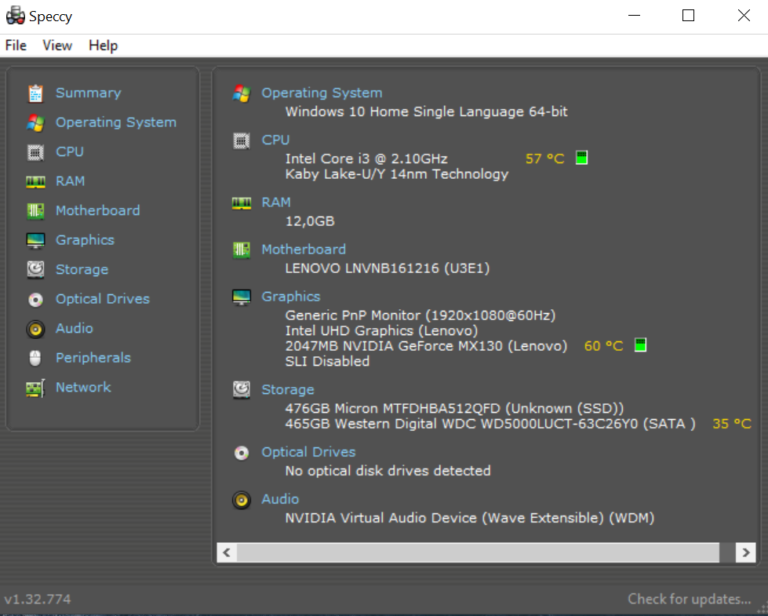Click the horizontal scrollbar right arrow

pos(745,552)
